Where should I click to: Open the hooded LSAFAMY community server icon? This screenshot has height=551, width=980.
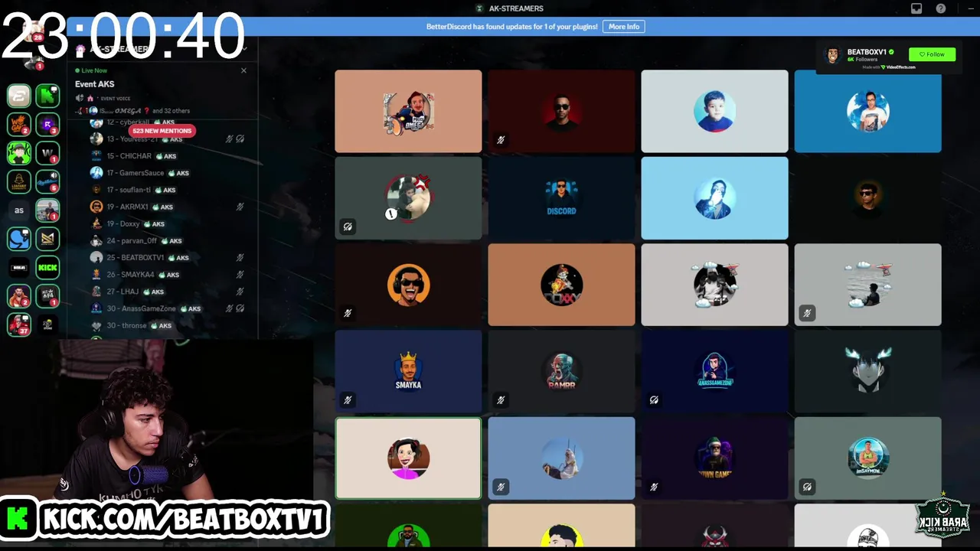click(19, 181)
